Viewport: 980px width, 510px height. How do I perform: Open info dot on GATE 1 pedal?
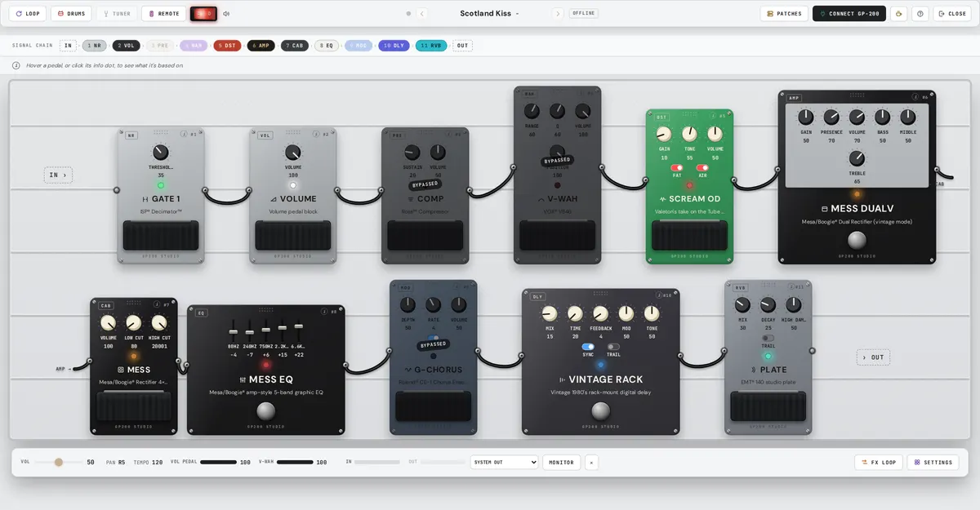[x=184, y=135]
